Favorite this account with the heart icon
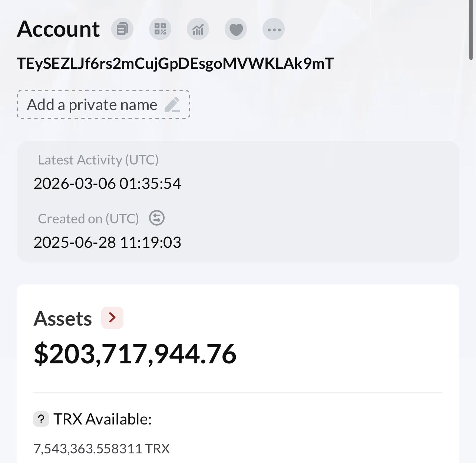This screenshot has height=463, width=476. (236, 29)
